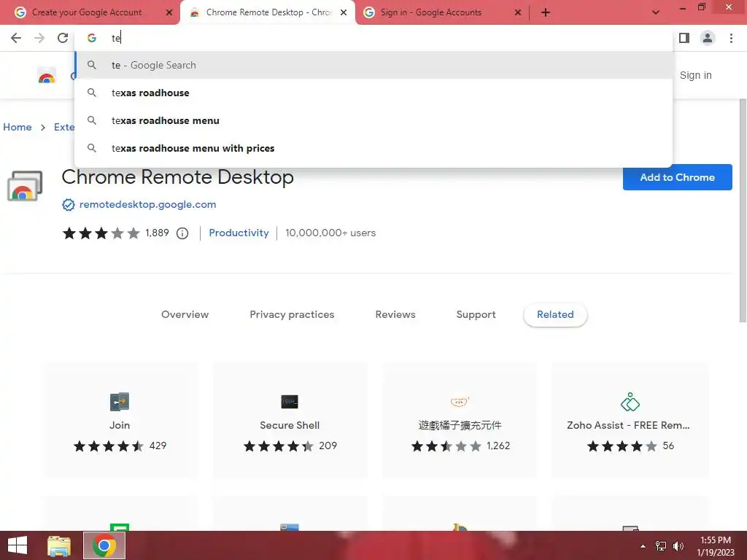Click the page vertical scrollbar
The image size is (747, 560).
(x=742, y=211)
